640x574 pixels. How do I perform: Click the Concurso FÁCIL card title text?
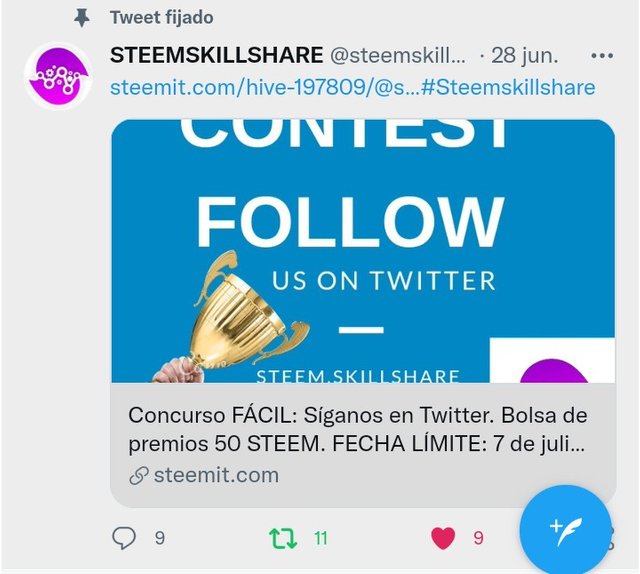click(358, 429)
